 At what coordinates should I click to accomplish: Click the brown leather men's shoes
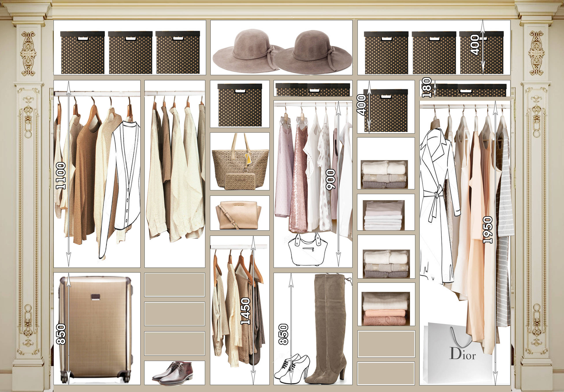[173, 373]
